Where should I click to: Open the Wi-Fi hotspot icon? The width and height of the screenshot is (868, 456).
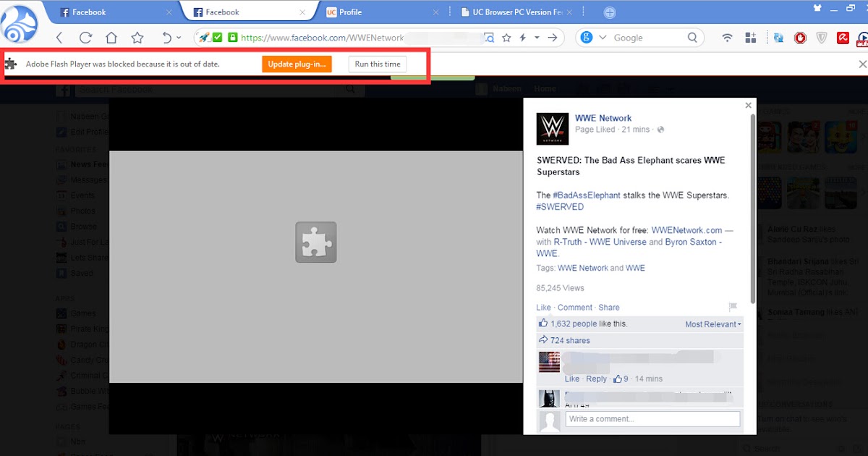point(727,38)
